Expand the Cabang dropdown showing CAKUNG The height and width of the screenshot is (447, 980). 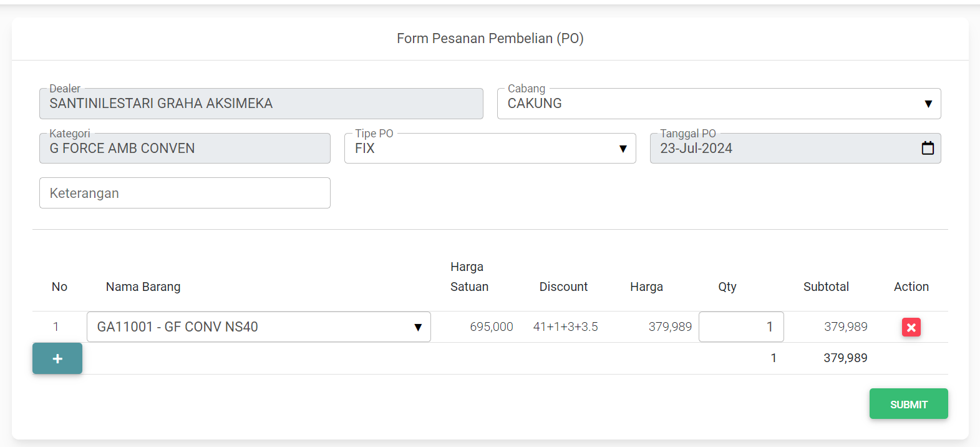point(719,104)
